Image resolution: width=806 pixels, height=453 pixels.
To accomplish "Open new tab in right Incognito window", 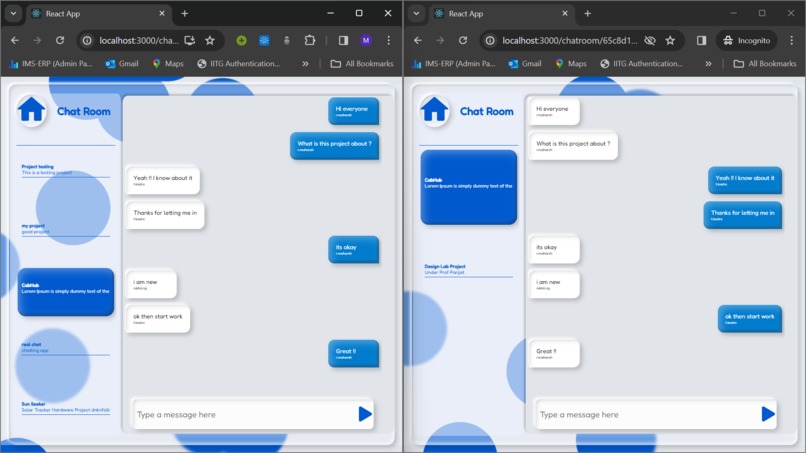I will tap(588, 14).
